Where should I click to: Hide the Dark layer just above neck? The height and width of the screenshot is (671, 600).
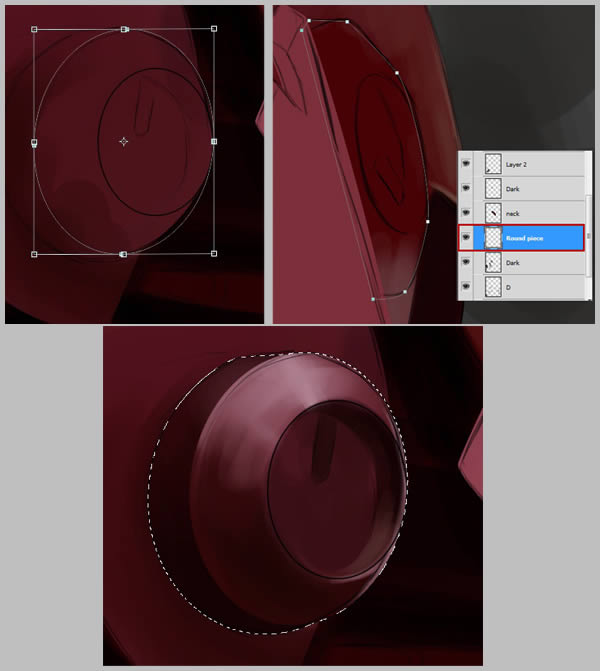coord(466,188)
